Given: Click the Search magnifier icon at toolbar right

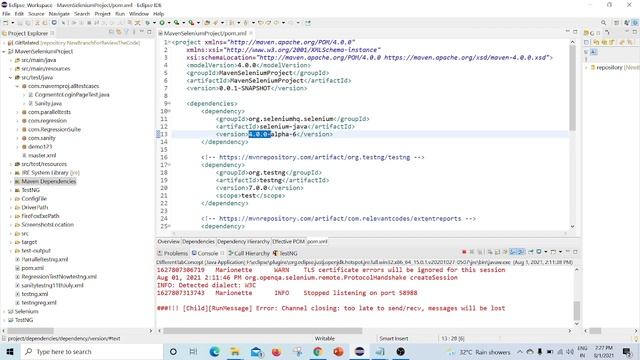Looking at the screenshot, I should click(x=603, y=23).
